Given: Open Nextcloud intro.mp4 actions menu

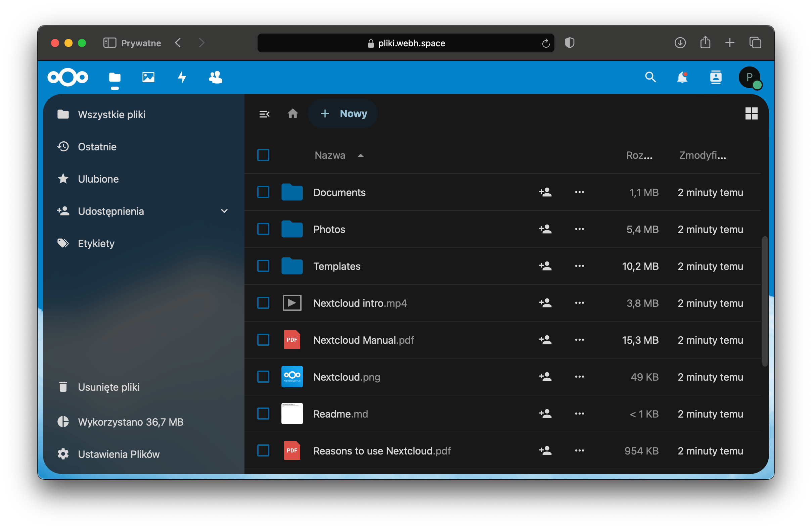Looking at the screenshot, I should pos(579,303).
